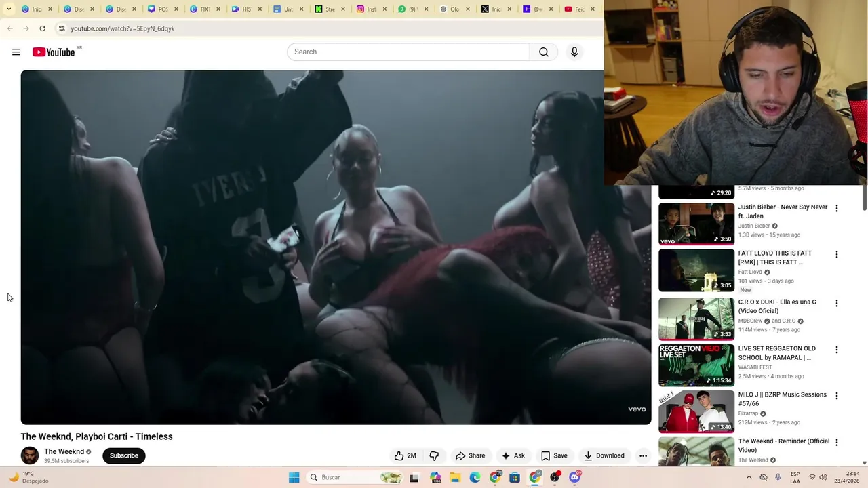The height and width of the screenshot is (488, 868).
Task: Open Justin Bieber Never Say Never thumbnail
Action: 696,224
